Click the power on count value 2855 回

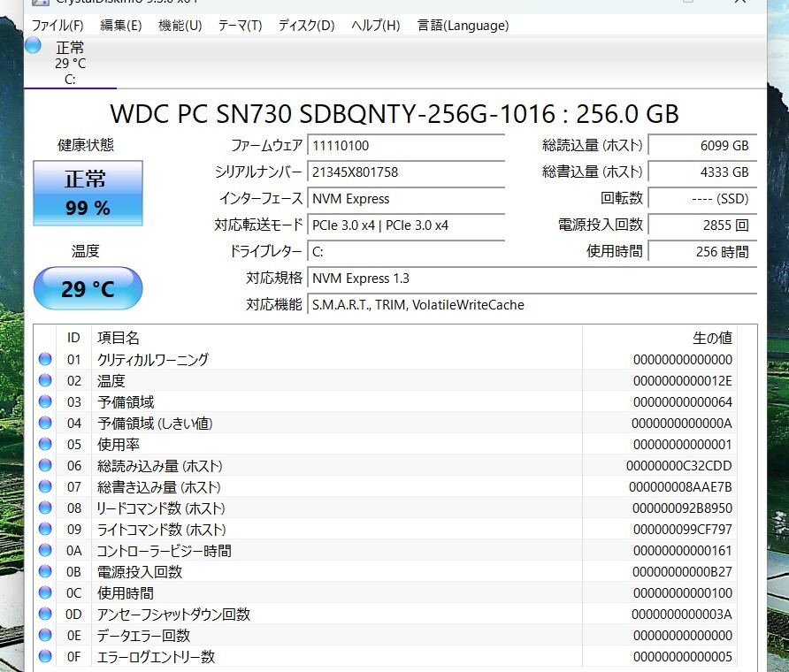[x=702, y=225]
